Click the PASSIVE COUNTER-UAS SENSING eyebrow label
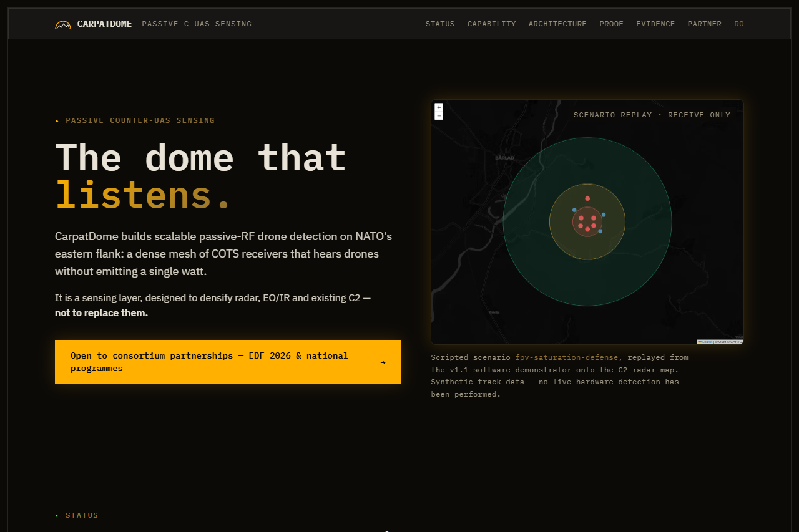The image size is (799, 532). [x=140, y=120]
